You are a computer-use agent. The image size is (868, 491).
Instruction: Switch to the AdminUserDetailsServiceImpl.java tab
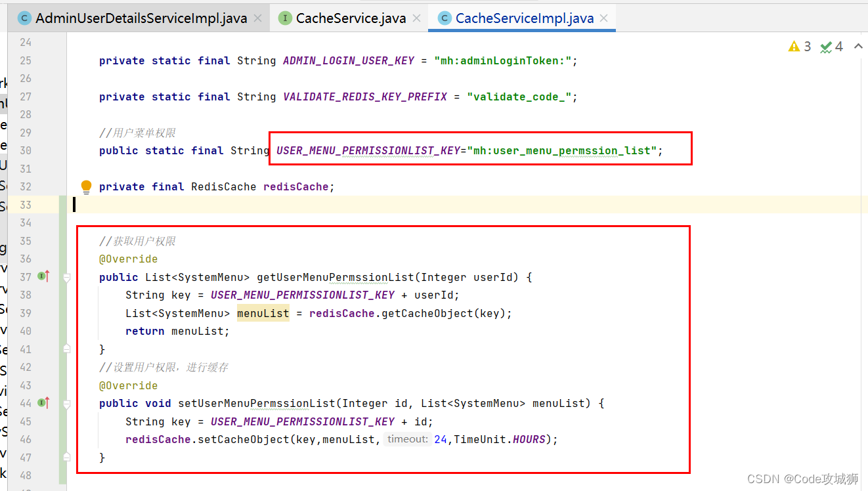(141, 18)
